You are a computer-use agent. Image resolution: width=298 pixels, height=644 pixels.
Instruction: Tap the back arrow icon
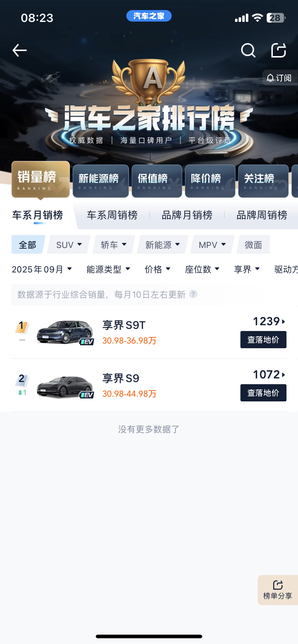(x=20, y=50)
